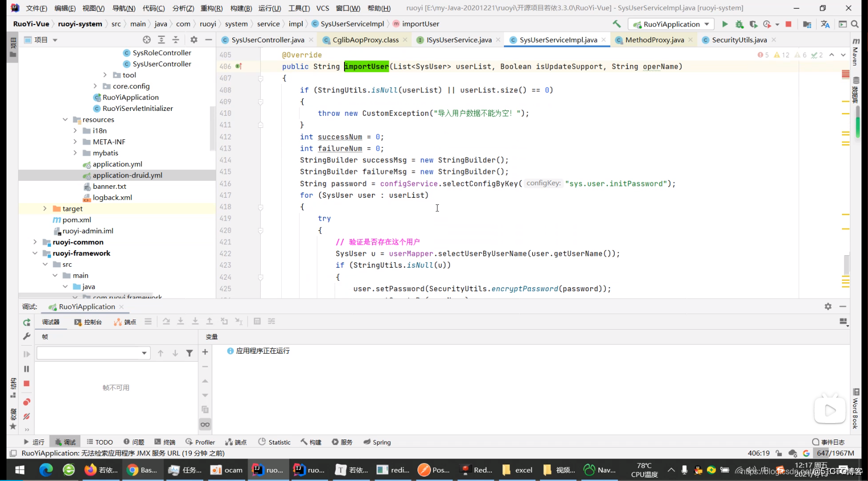Expand the core.config package node

click(x=95, y=86)
